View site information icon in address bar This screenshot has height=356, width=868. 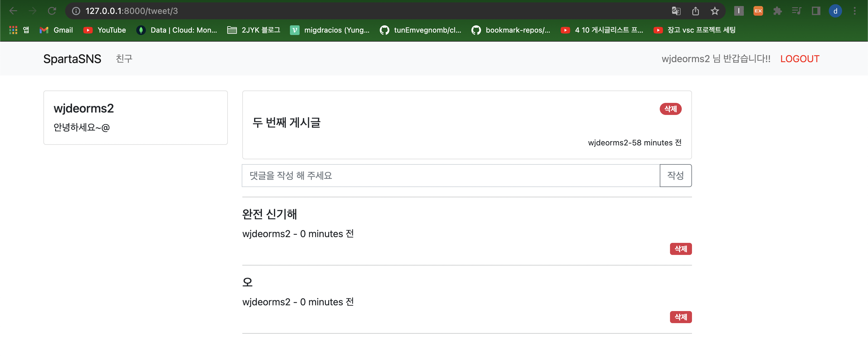click(76, 11)
